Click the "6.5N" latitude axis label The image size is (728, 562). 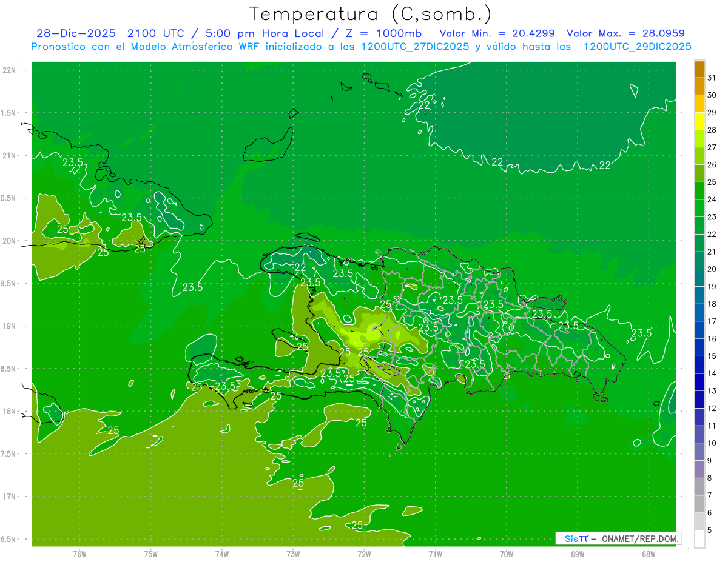[x=9, y=539]
